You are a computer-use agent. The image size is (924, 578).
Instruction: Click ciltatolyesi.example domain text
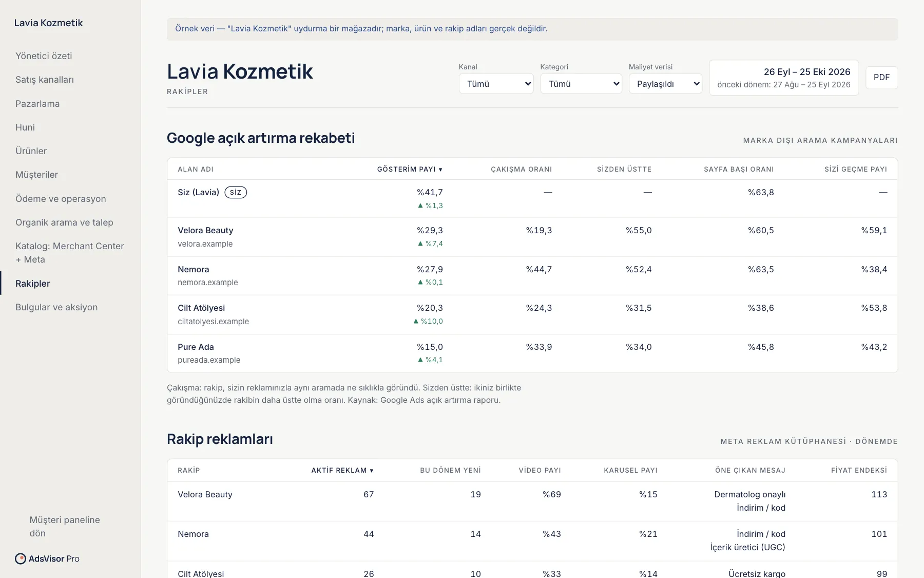point(213,321)
